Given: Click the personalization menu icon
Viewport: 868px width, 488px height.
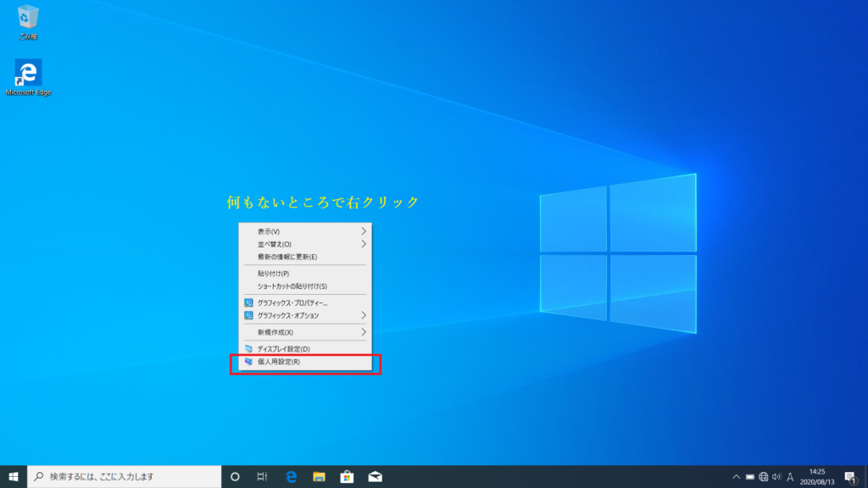Looking at the screenshot, I should 248,362.
